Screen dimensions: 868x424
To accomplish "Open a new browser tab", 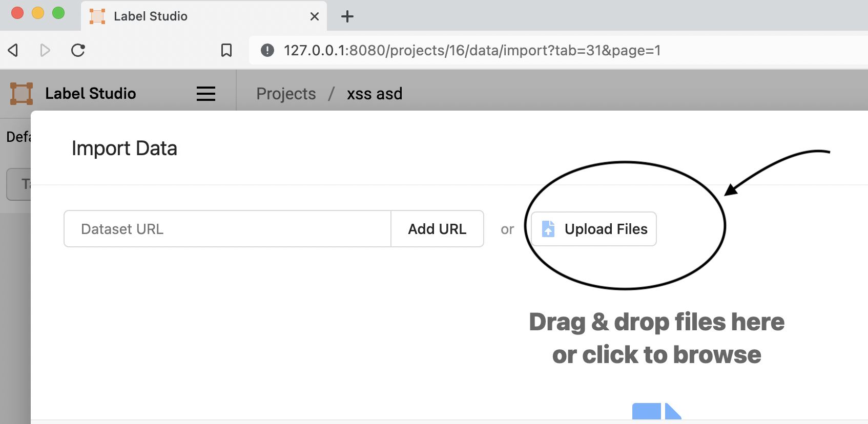I will click(x=347, y=16).
